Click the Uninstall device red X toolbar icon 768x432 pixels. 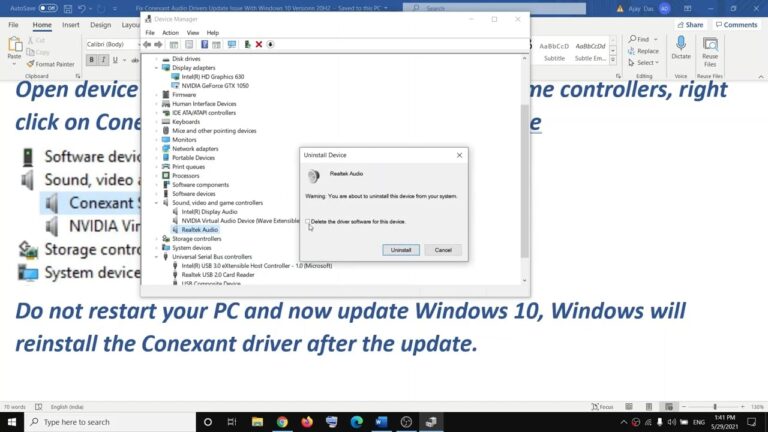(258, 45)
